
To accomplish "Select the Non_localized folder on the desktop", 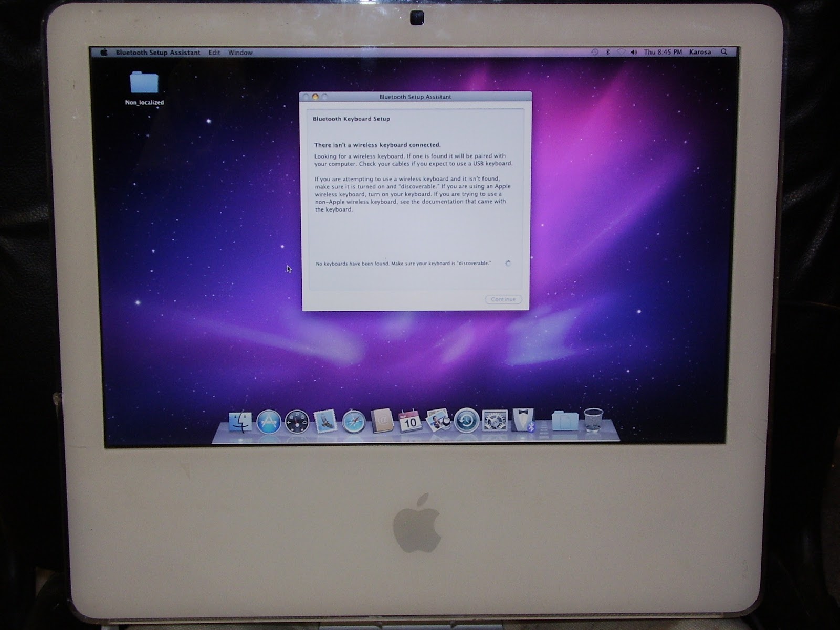I will (144, 88).
